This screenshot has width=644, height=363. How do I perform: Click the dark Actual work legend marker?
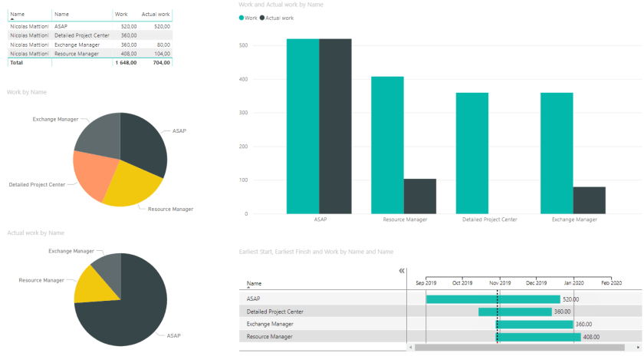(263, 17)
